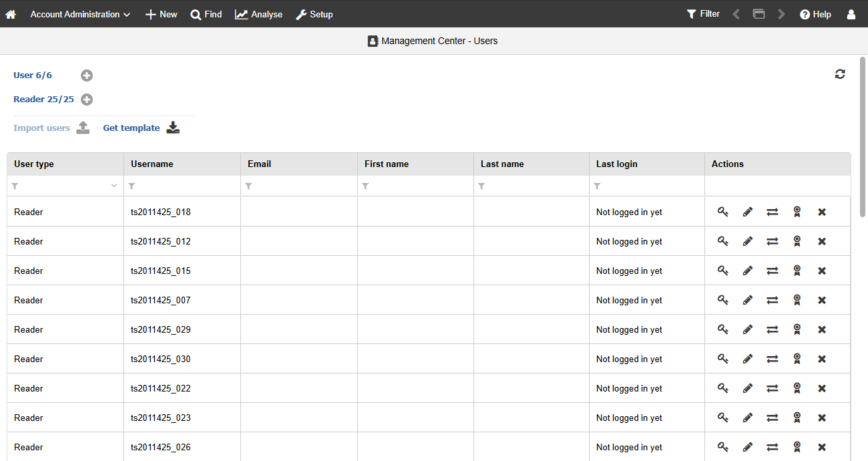The width and height of the screenshot is (868, 461).
Task: Expand the Account Administration dropdown
Action: (x=80, y=14)
